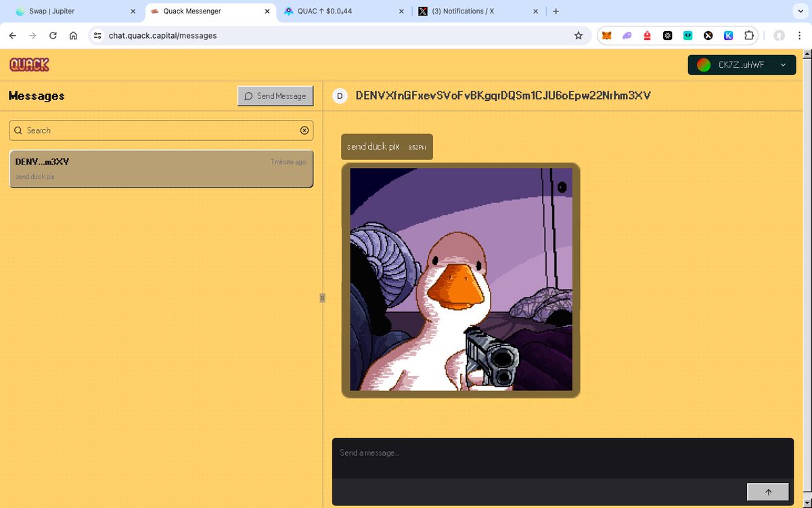Open a new browser tab

pos(556,12)
